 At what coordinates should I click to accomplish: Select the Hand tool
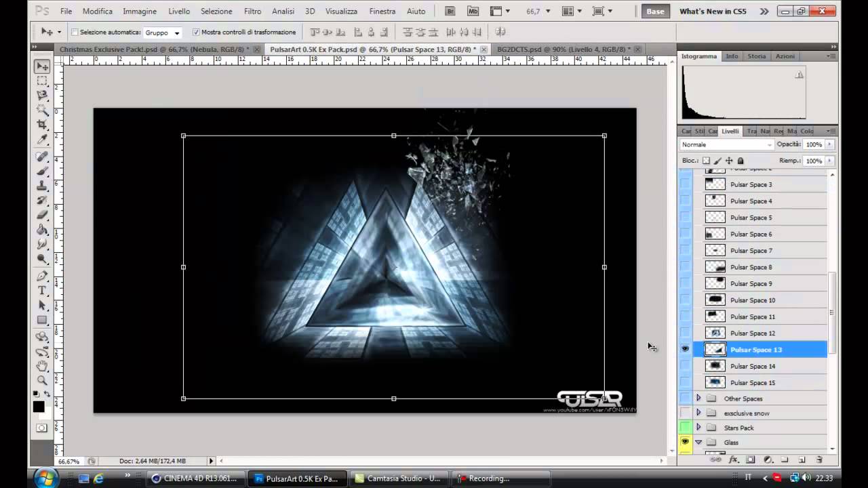(42, 366)
